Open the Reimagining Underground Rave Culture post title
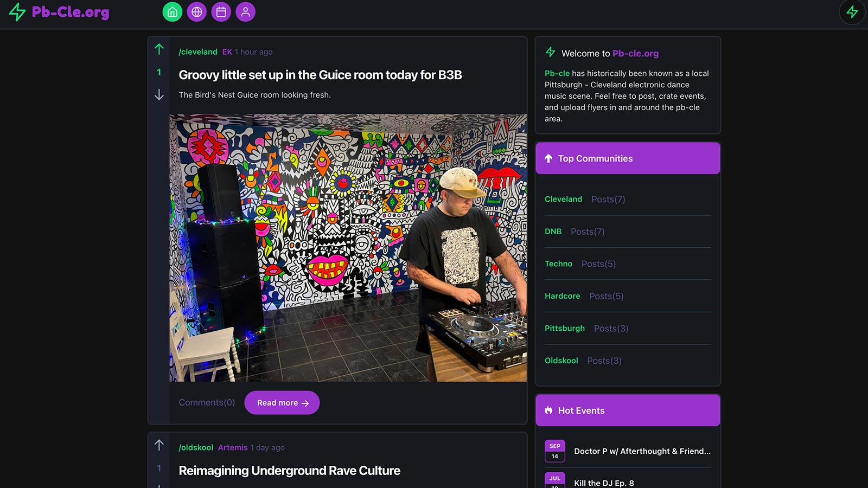This screenshot has height=488, width=868. tap(289, 471)
